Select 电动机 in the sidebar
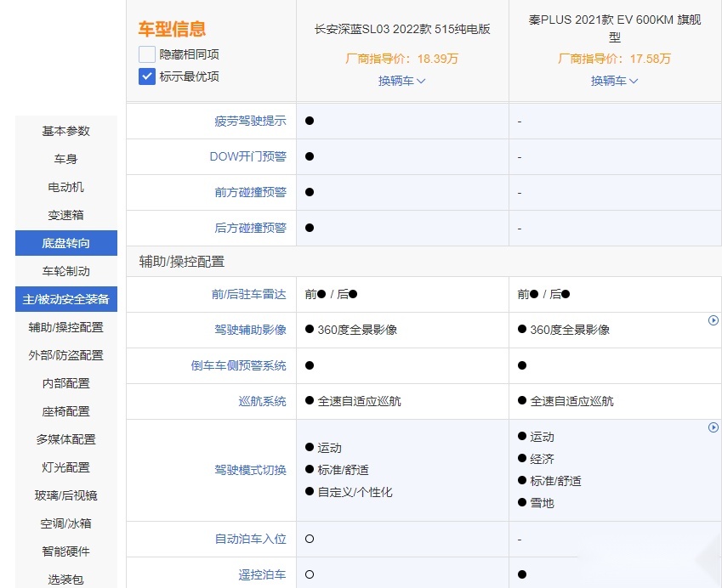Screen dimensions: 722x588 (x=65, y=187)
